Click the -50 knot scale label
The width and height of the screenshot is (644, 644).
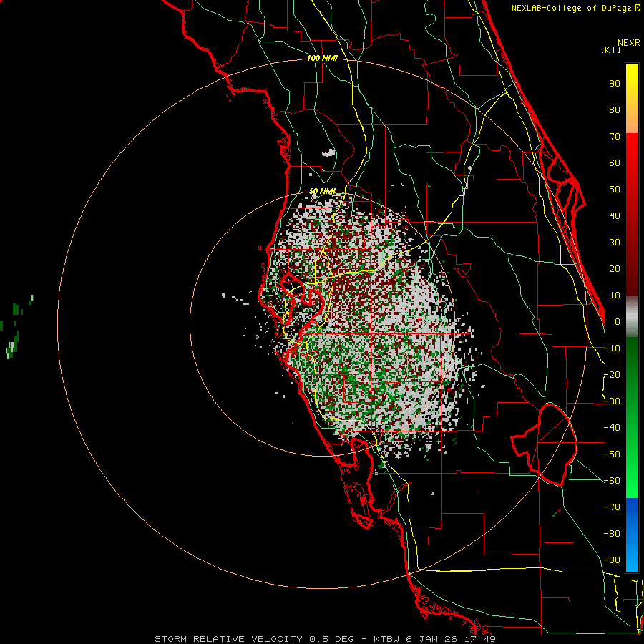click(612, 454)
